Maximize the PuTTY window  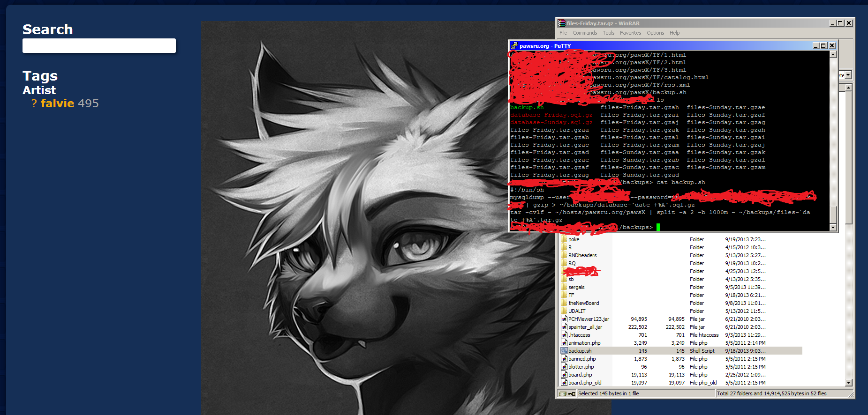824,45
